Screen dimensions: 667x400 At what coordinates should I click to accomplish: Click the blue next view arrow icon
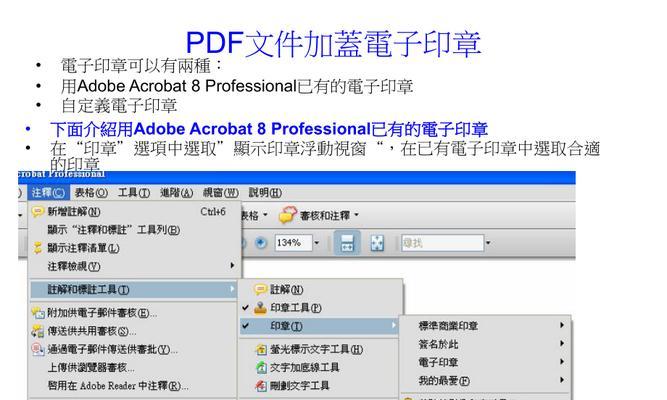(261, 243)
